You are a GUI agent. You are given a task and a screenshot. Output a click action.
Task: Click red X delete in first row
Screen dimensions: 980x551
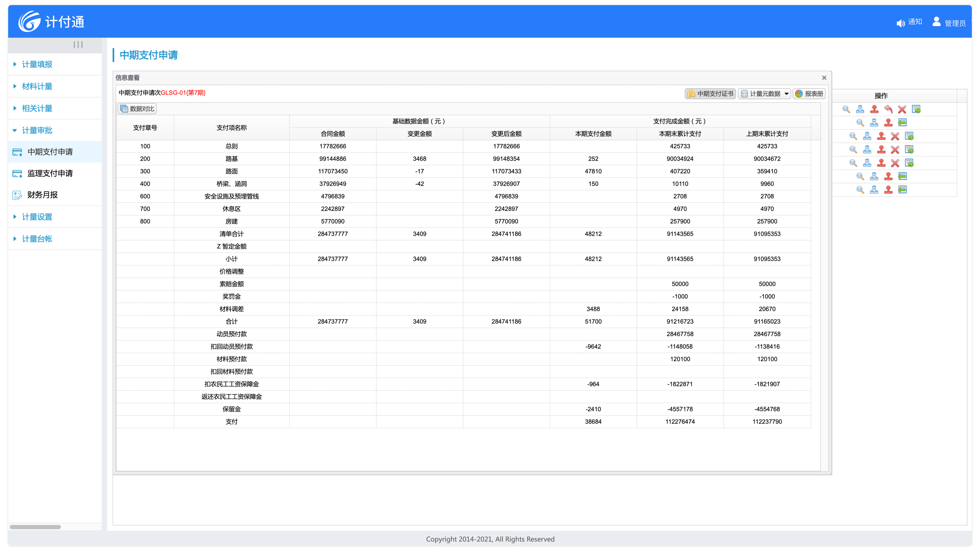902,109
